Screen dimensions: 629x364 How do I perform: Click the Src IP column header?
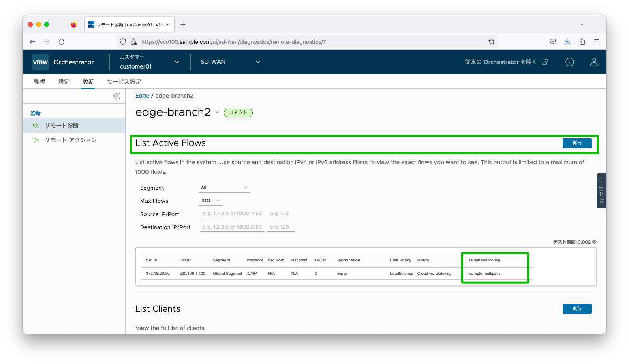pos(152,260)
